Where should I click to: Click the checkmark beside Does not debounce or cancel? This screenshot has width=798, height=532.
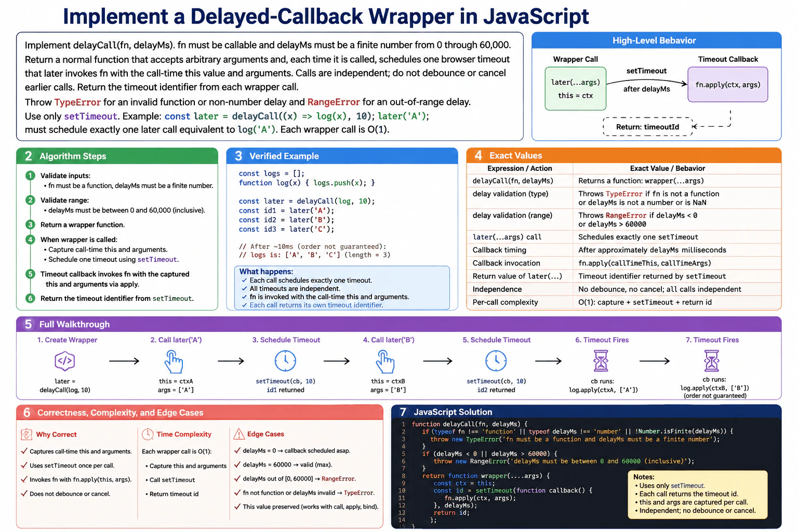click(x=24, y=493)
